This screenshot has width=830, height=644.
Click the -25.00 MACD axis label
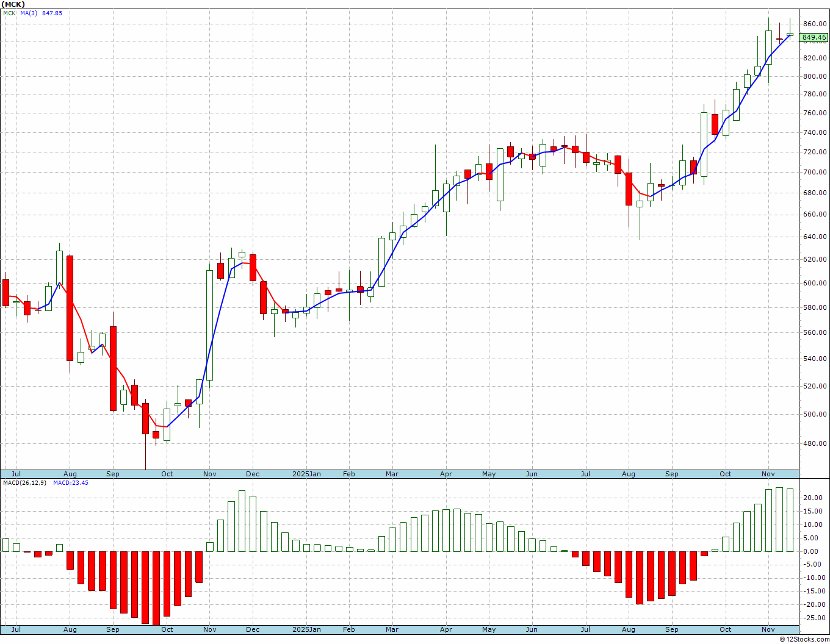811,618
